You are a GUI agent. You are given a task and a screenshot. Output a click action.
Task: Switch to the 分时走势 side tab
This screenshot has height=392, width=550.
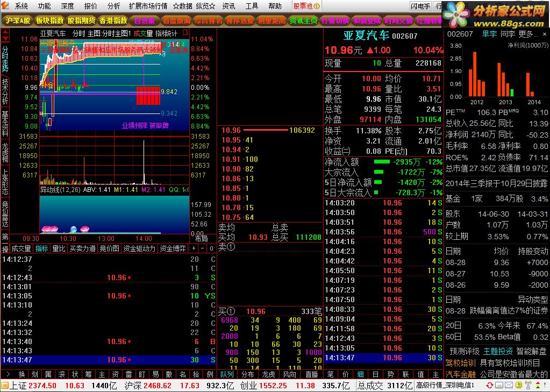coord(5,59)
